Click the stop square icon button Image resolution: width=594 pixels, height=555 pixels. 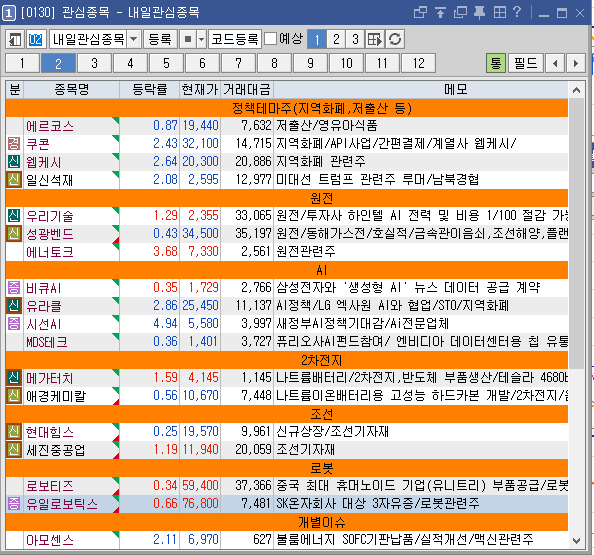(x=188, y=39)
